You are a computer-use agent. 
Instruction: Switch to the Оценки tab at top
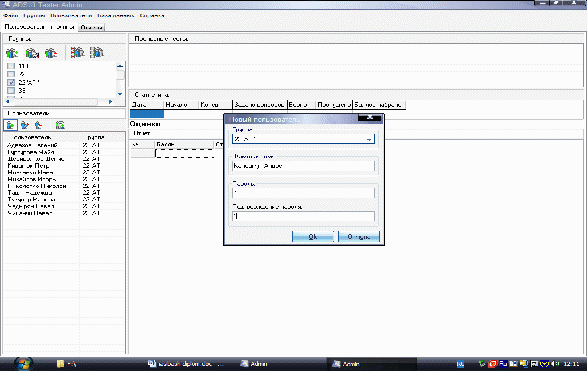click(92, 27)
